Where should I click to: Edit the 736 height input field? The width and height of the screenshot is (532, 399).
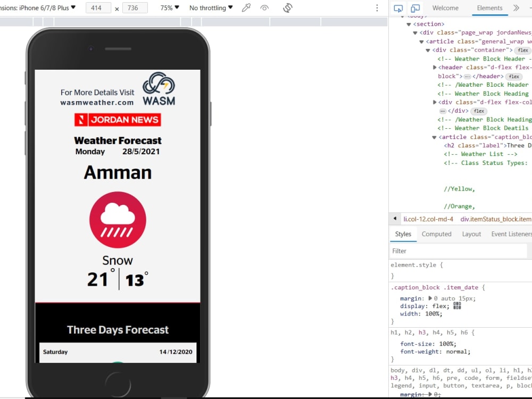[135, 8]
